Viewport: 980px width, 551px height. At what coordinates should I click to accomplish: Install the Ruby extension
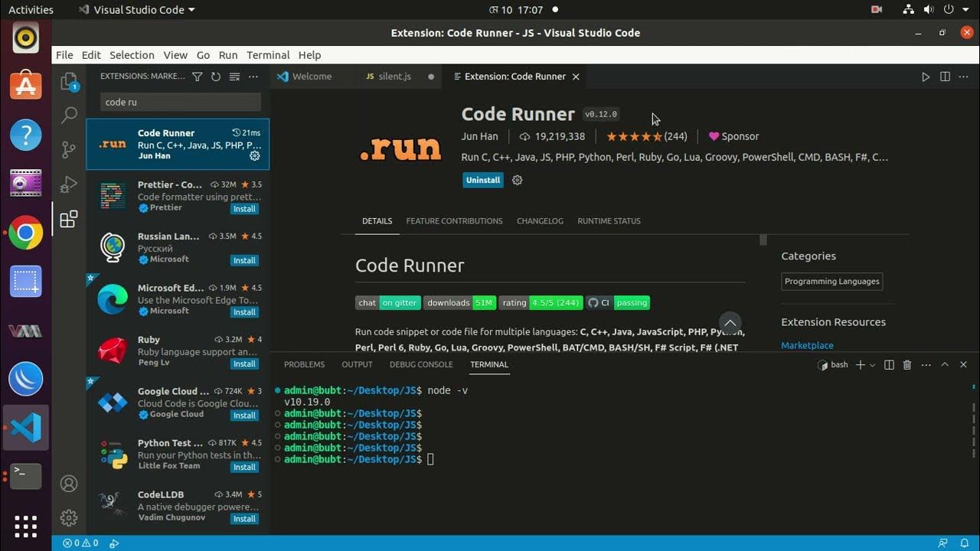[244, 364]
